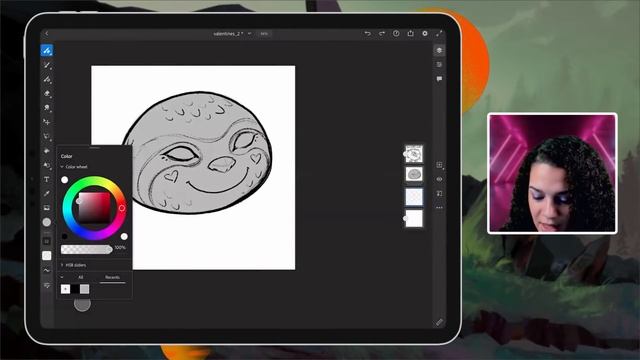Click the color opacity slider

click(87, 249)
